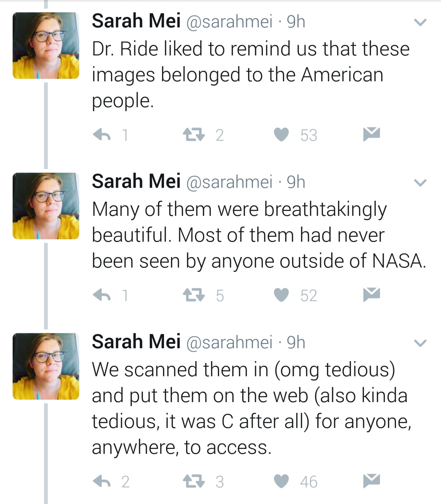Tap @sarahmei handle on the third tweet

pos(229,342)
